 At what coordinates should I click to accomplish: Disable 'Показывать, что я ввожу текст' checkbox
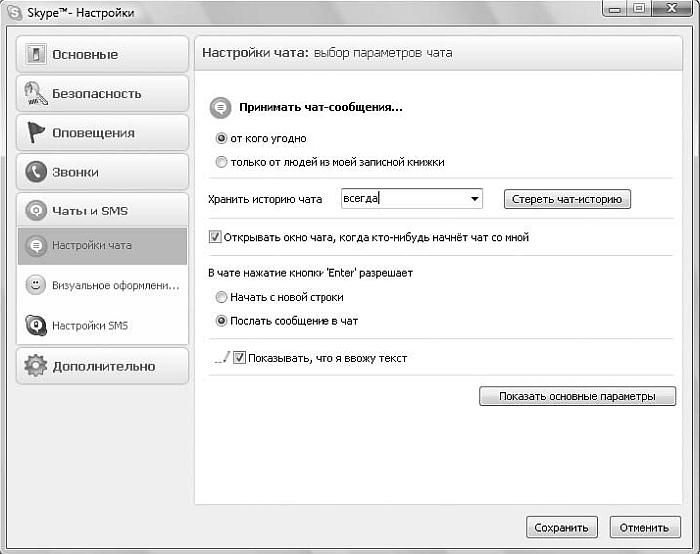pos(239,358)
